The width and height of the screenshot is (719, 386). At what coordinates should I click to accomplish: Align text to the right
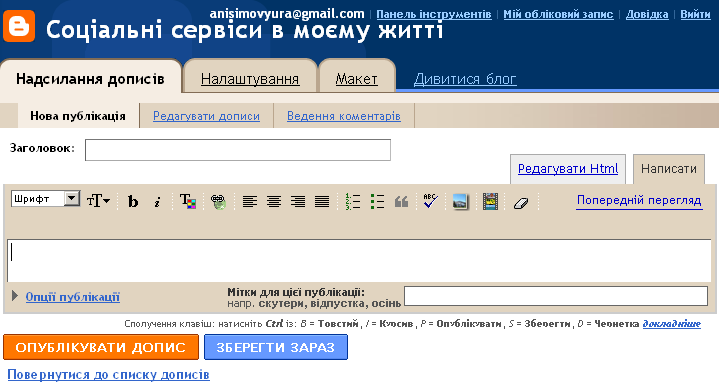click(298, 201)
